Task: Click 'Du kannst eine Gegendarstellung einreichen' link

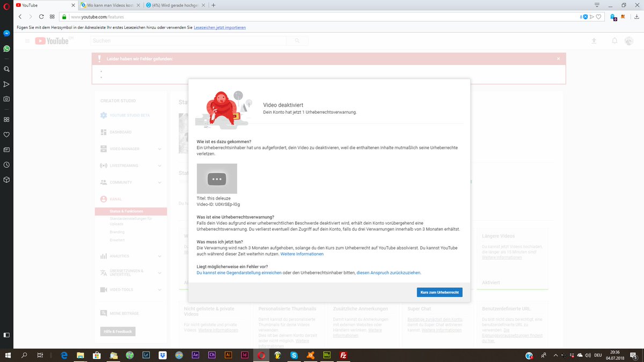Action: click(239, 272)
